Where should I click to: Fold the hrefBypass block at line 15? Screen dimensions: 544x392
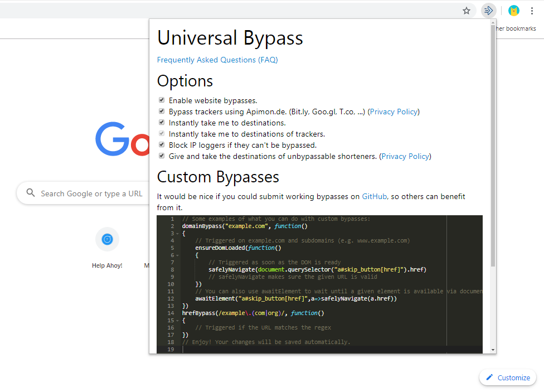(177, 321)
